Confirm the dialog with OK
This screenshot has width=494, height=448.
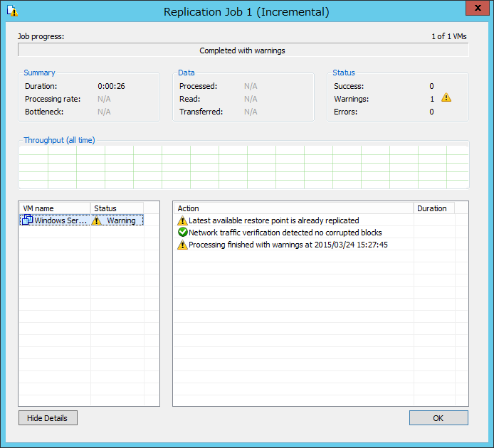coord(438,417)
